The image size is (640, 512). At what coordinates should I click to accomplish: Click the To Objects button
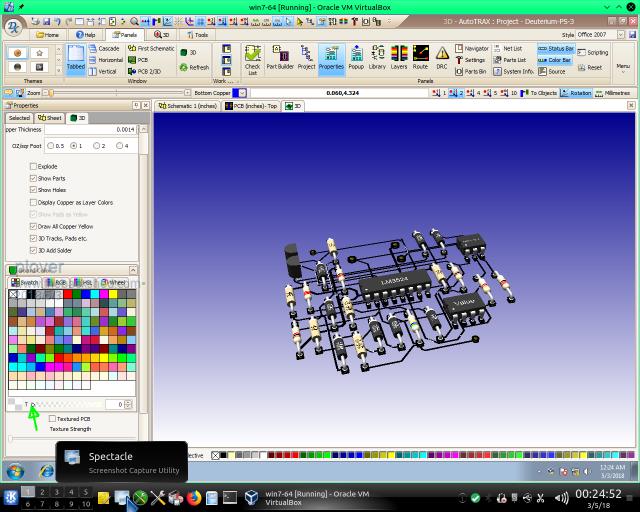click(x=543, y=93)
